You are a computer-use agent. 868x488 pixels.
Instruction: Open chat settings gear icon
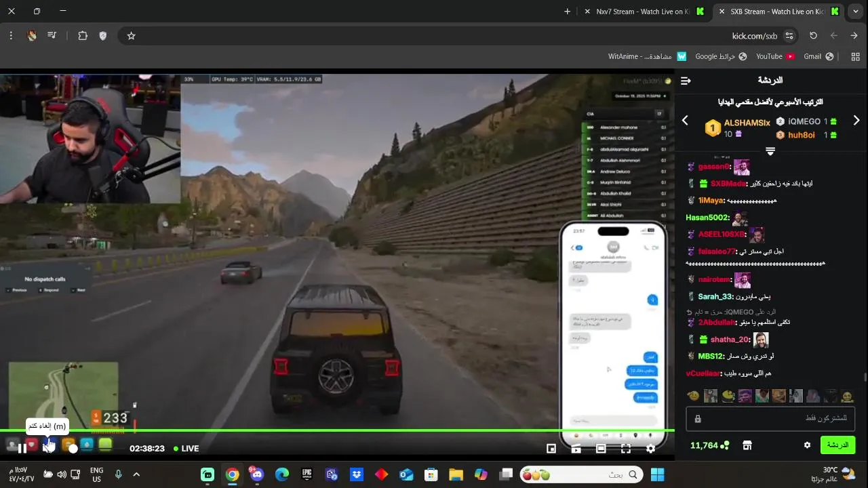click(x=807, y=445)
